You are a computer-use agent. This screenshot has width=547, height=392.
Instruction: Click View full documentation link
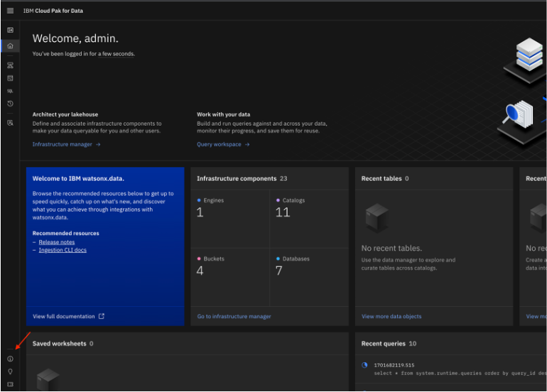pyautogui.click(x=68, y=316)
